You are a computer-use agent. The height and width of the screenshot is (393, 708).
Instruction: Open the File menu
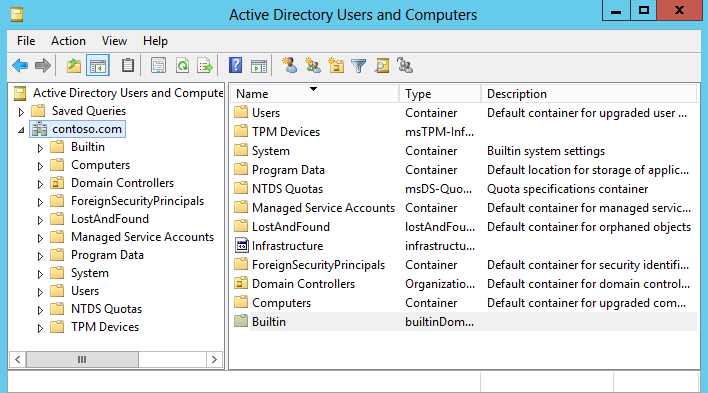click(x=26, y=41)
